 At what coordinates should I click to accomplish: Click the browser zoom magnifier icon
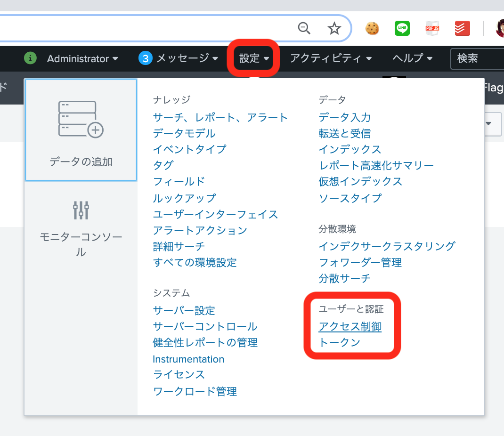tap(304, 28)
